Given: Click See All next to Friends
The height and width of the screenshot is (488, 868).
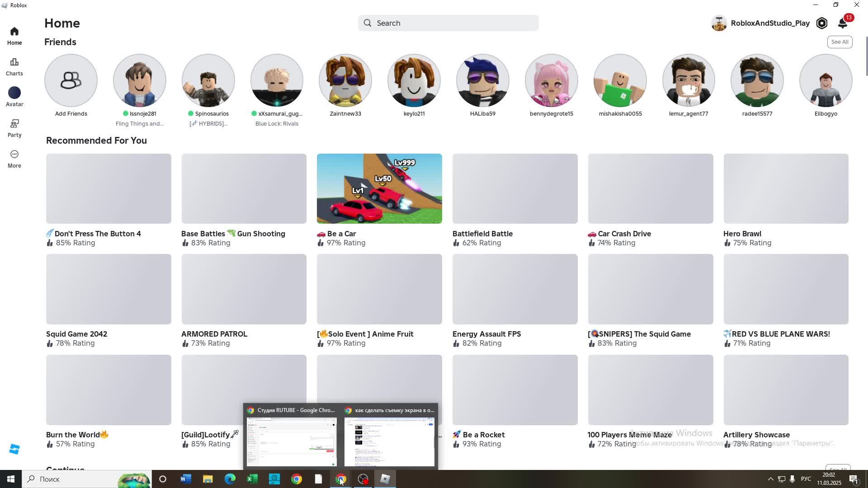Looking at the screenshot, I should click(x=840, y=42).
